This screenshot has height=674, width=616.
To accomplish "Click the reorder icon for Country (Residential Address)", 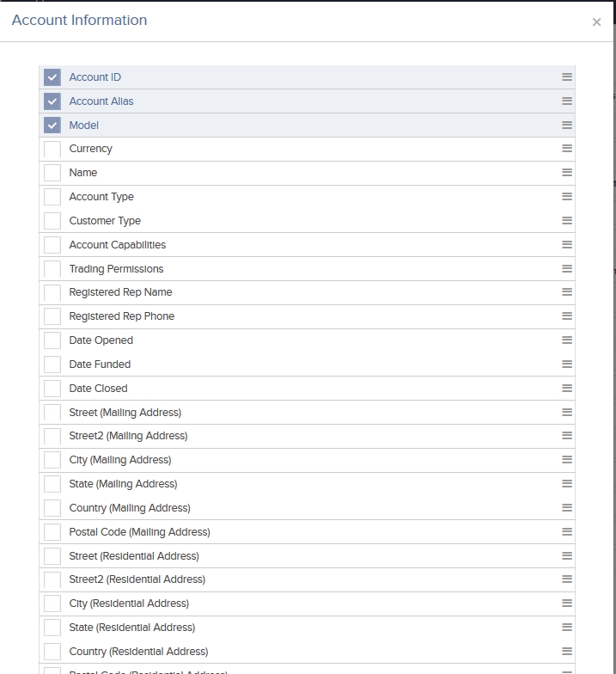I will pyautogui.click(x=567, y=652).
